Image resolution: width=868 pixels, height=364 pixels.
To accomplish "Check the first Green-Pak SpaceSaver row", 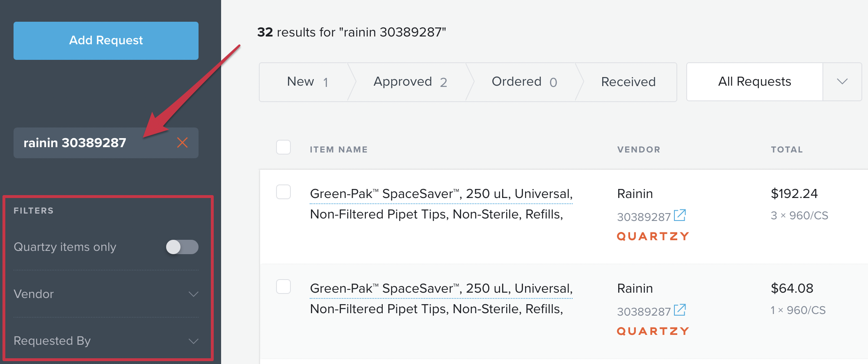I will tap(283, 192).
